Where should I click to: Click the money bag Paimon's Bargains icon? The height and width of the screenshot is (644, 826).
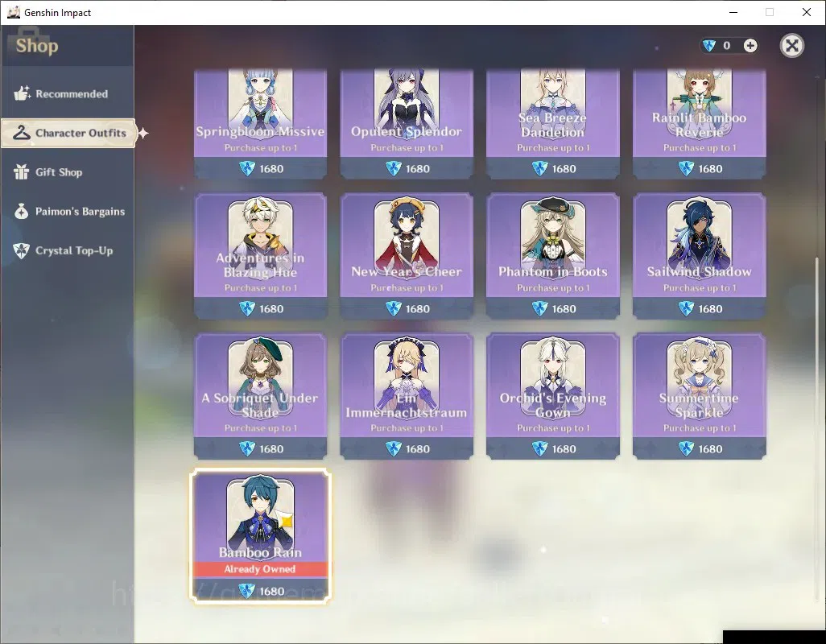pyautogui.click(x=21, y=211)
